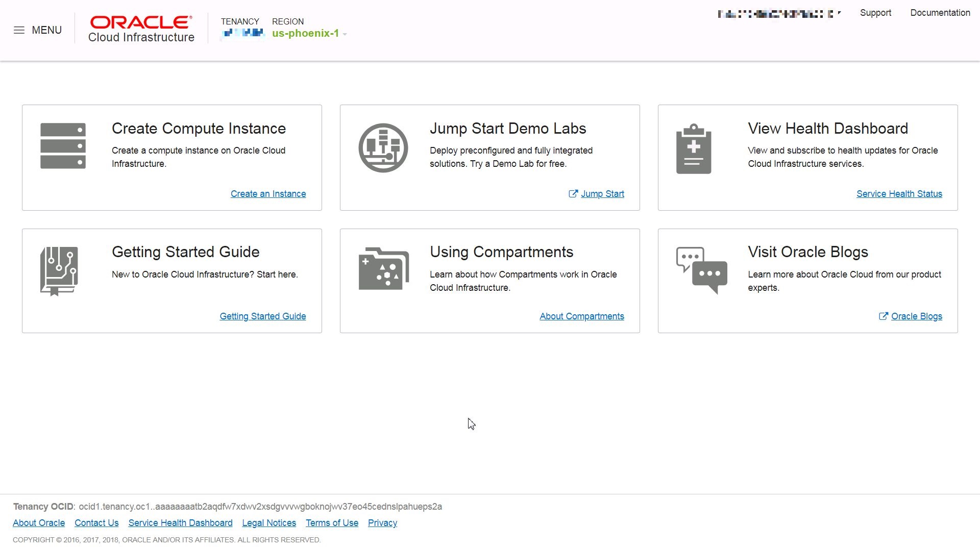
Task: Click 'New to Oracle Cloud Infrastructure? Start here.'
Action: (205, 274)
